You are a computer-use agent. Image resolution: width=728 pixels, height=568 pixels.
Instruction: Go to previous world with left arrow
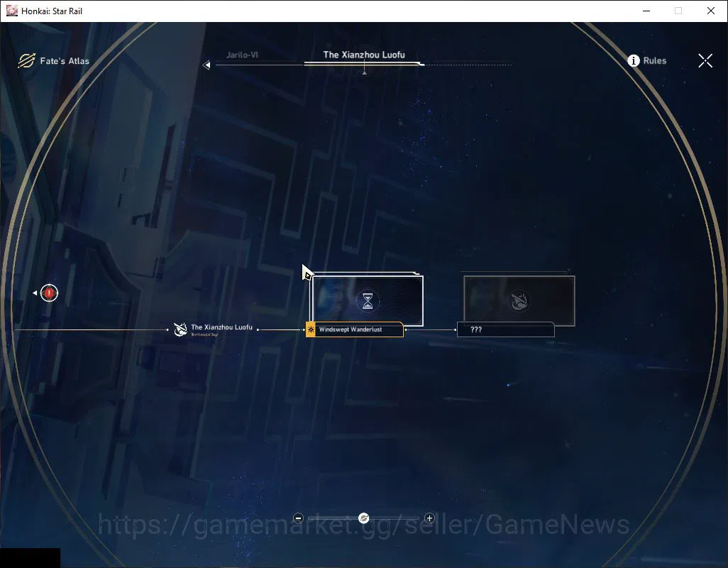pyautogui.click(x=206, y=65)
